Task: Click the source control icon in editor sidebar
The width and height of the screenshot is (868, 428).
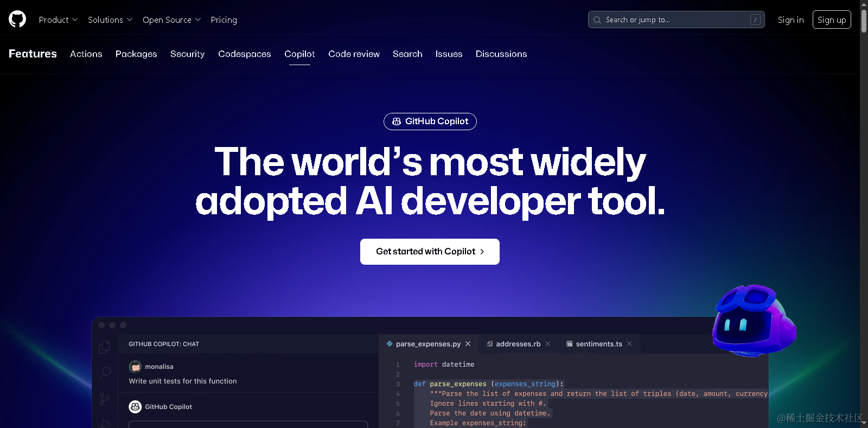Action: (x=105, y=400)
